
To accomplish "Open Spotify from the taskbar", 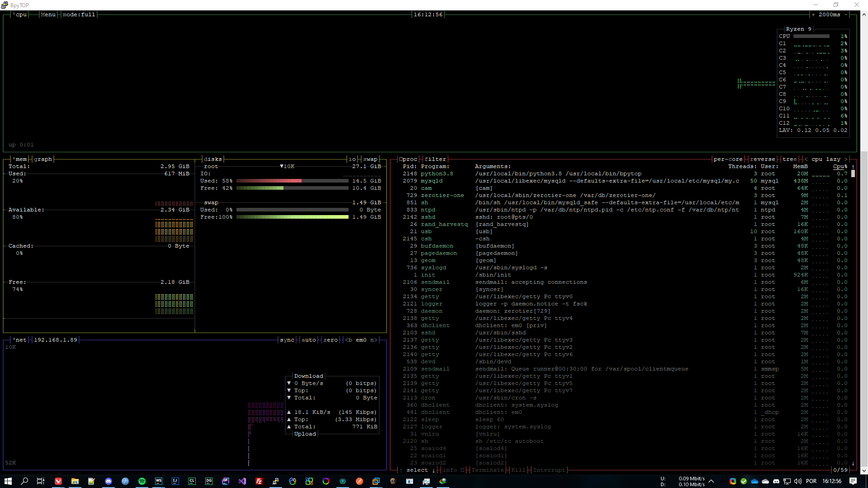I will 142,481.
